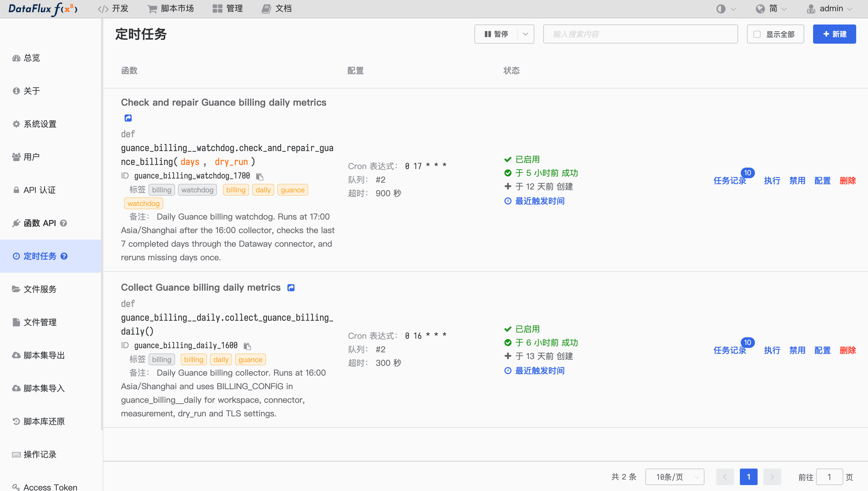Click 执行 for the watchdog task
The width and height of the screenshot is (868, 491).
coord(772,181)
